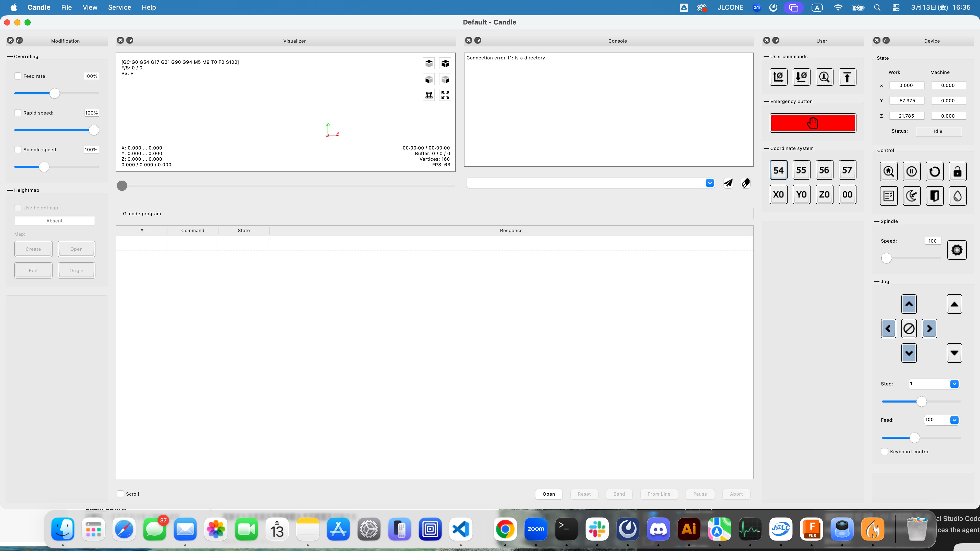The width and height of the screenshot is (980, 551).
Task: Open the jog Step dropdown
Action: click(954, 384)
